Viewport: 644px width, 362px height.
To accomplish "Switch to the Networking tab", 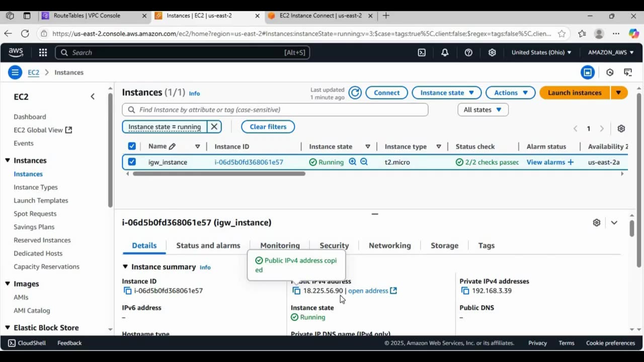I will [390, 245].
